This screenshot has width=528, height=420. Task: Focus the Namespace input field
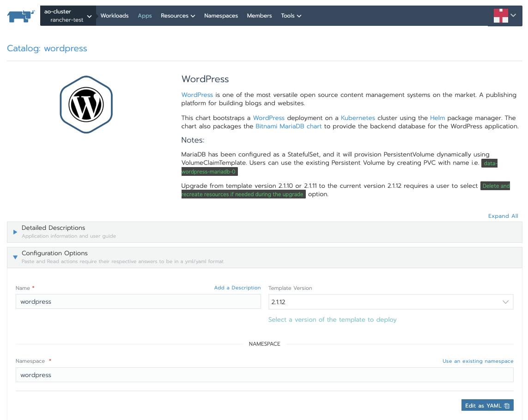click(x=264, y=375)
